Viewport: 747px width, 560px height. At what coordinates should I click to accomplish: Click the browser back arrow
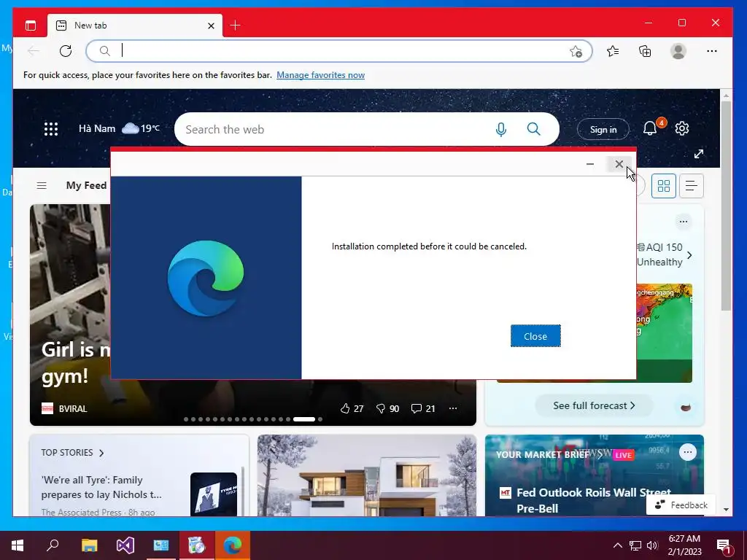tap(33, 51)
